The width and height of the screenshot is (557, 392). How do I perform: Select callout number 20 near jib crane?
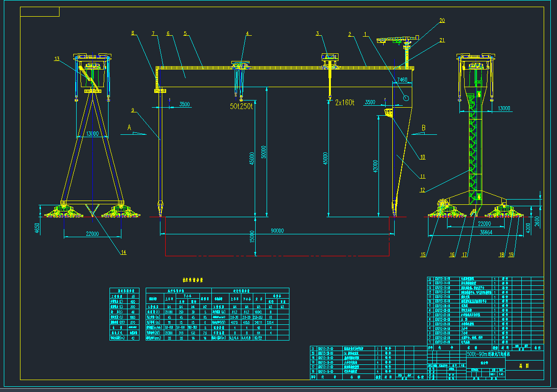click(x=442, y=20)
